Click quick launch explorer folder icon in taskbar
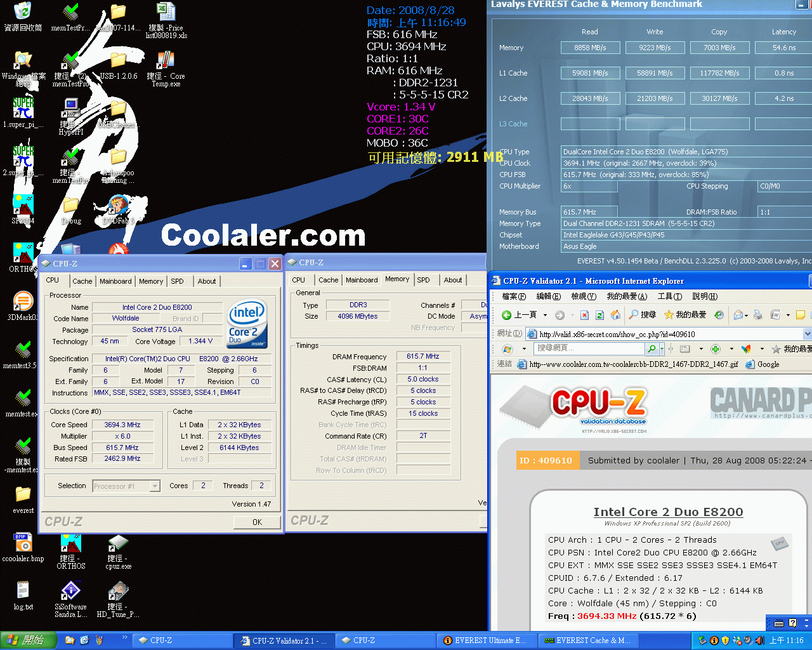This screenshot has height=650, width=812. click(x=70, y=640)
